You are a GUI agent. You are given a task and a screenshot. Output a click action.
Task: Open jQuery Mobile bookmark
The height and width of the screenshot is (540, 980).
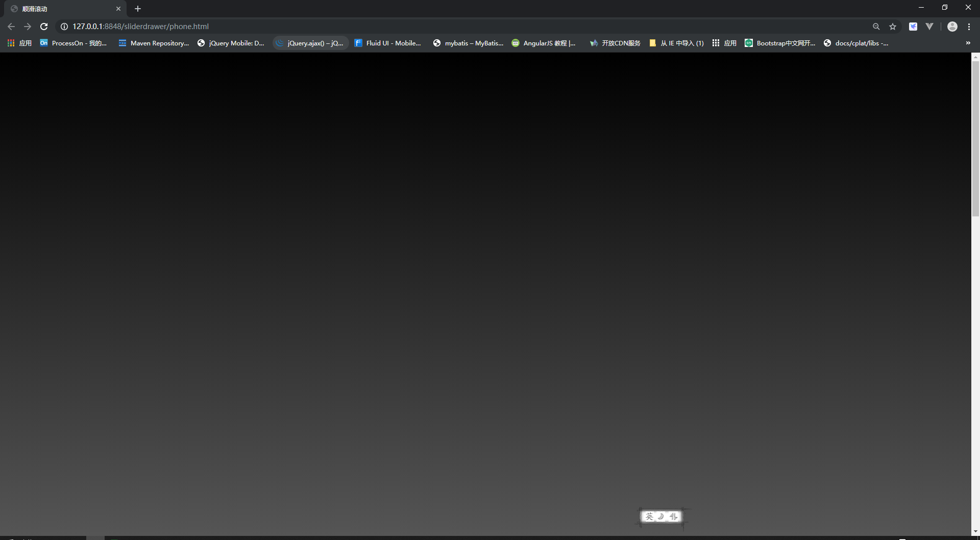(231, 43)
